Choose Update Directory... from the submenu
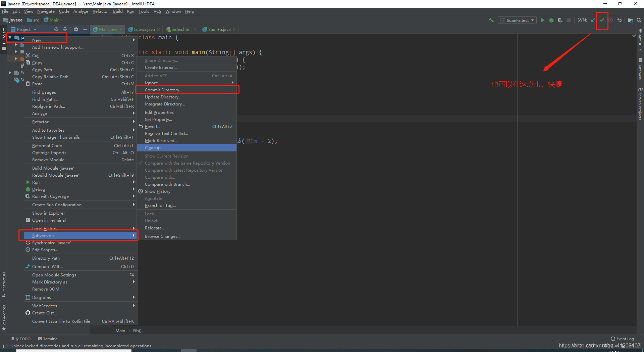Viewport: 644px width, 352px height. pyautogui.click(x=186, y=97)
